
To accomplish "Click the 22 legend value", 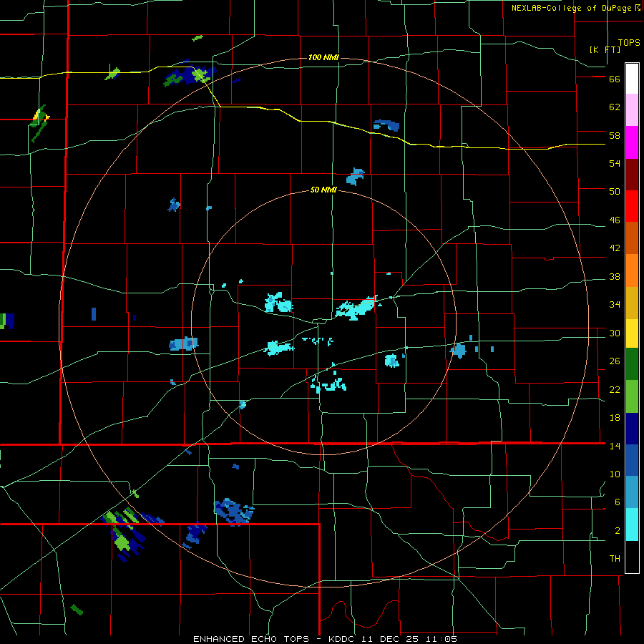I will [x=615, y=389].
